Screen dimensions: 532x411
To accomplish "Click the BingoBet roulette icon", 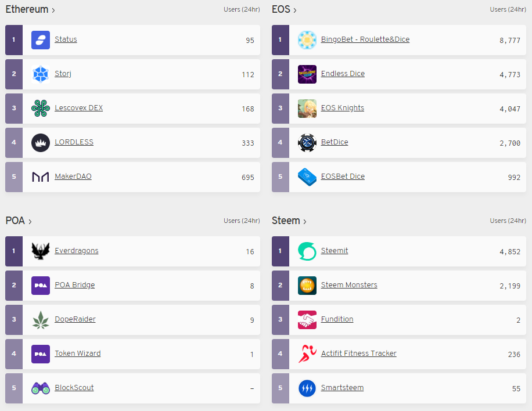I will [x=307, y=39].
